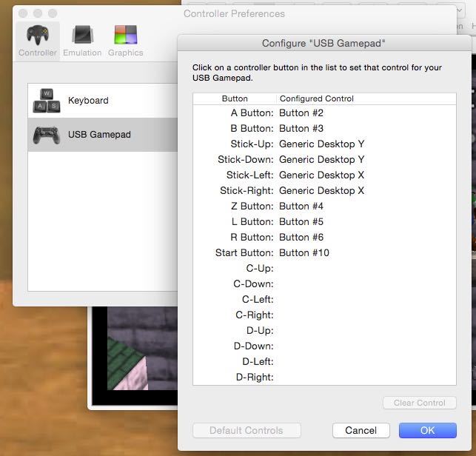
Task: Click the Emulation tab label
Action: click(x=82, y=53)
